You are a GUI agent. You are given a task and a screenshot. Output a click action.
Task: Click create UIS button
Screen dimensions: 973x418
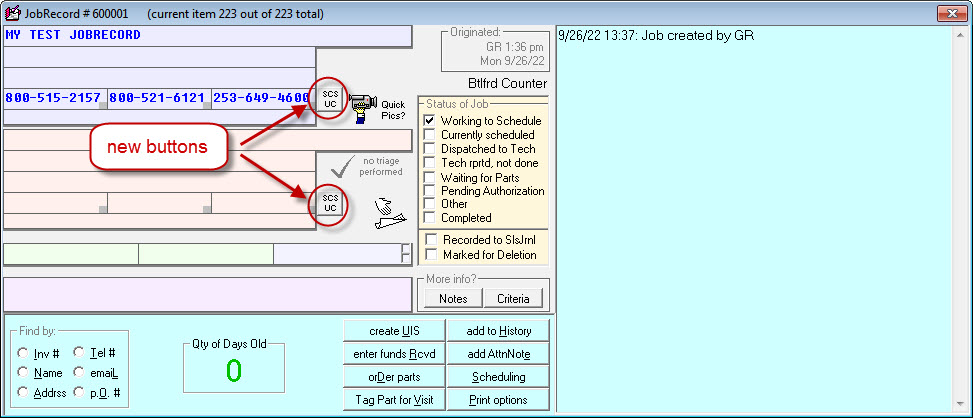click(394, 331)
